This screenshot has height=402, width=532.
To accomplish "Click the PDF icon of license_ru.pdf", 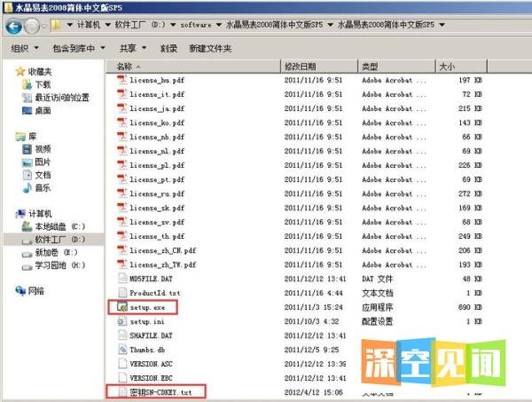I will [x=121, y=193].
